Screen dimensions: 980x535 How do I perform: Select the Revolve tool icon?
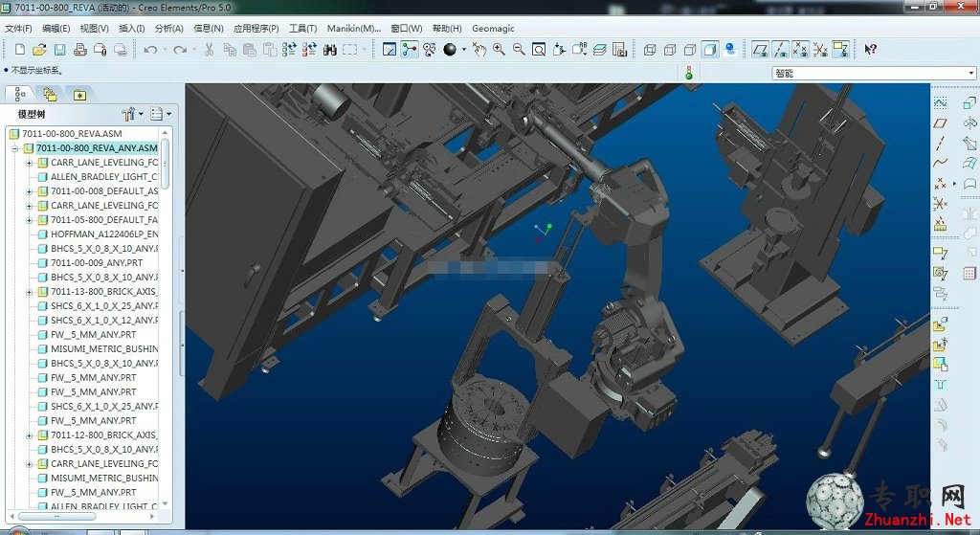969,123
